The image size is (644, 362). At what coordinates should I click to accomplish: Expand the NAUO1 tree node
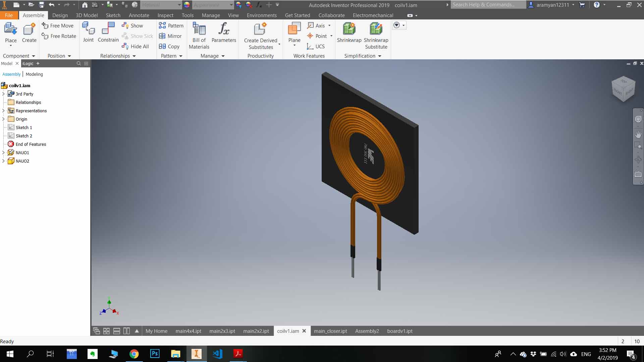coord(4,153)
